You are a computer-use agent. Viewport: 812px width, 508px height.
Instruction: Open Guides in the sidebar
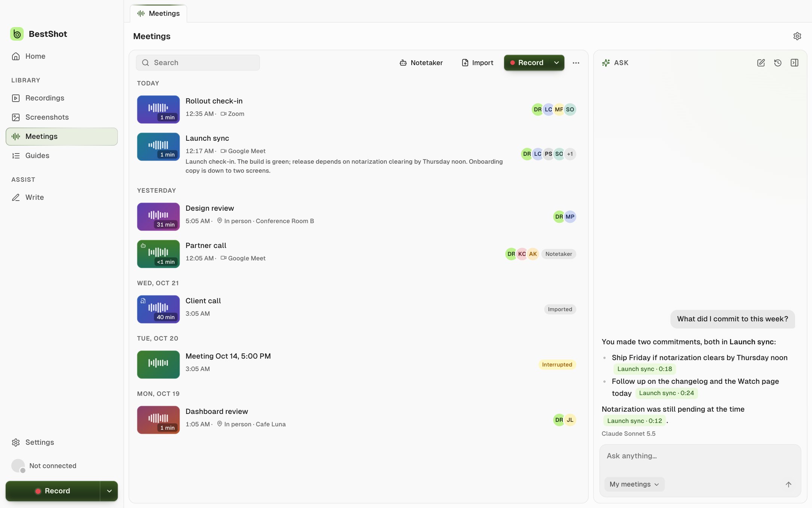62,155
